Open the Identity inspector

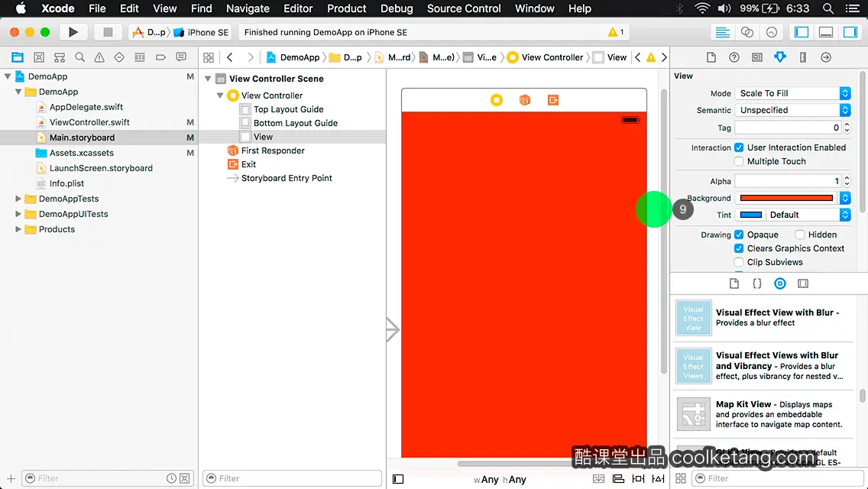coord(756,57)
